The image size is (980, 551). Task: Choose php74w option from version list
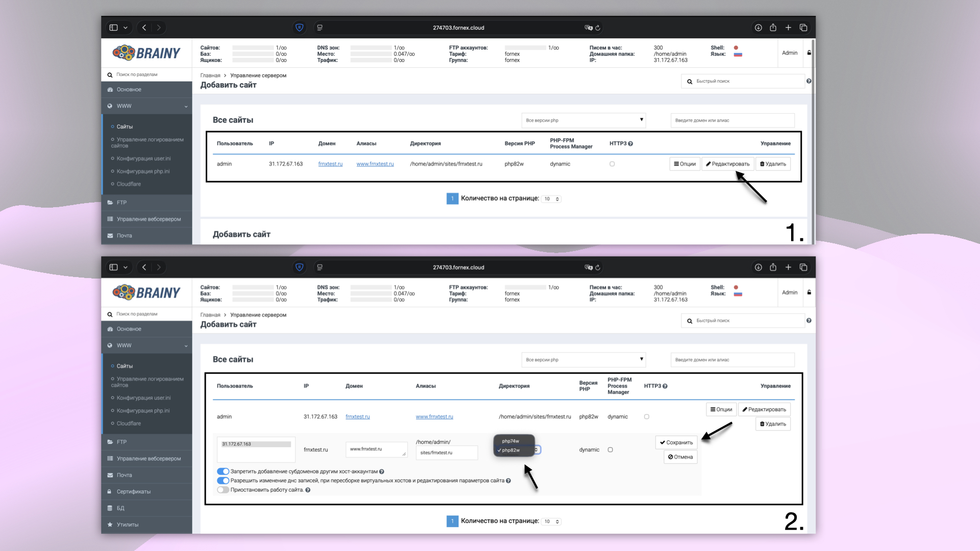[x=510, y=441]
